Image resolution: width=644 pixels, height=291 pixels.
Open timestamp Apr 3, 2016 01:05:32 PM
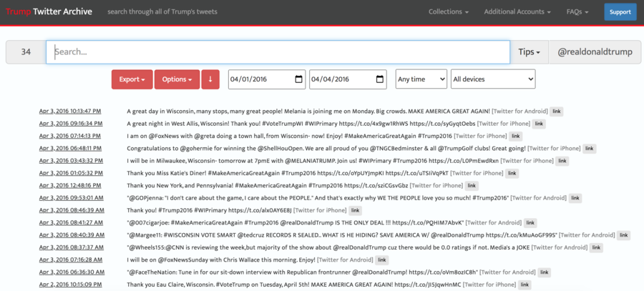click(71, 173)
